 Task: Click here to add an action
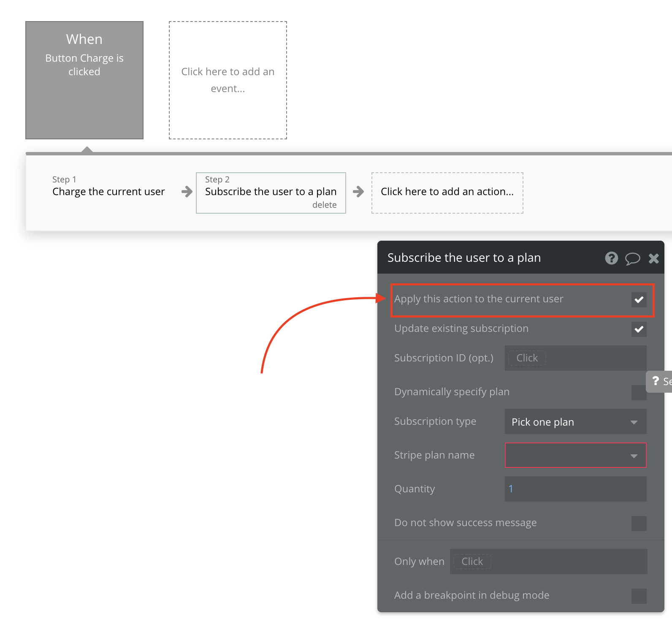click(x=447, y=192)
